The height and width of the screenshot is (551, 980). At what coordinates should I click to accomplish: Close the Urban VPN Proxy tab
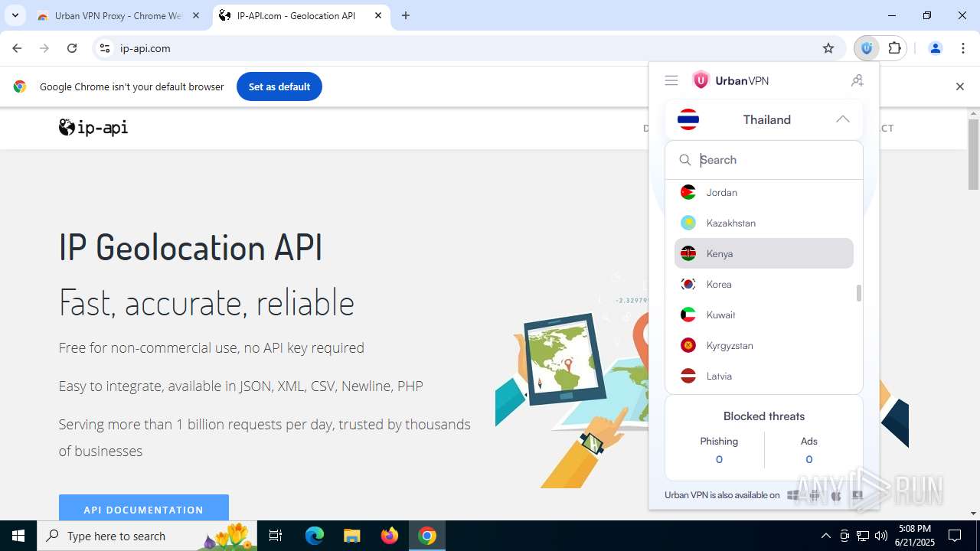[x=196, y=15]
